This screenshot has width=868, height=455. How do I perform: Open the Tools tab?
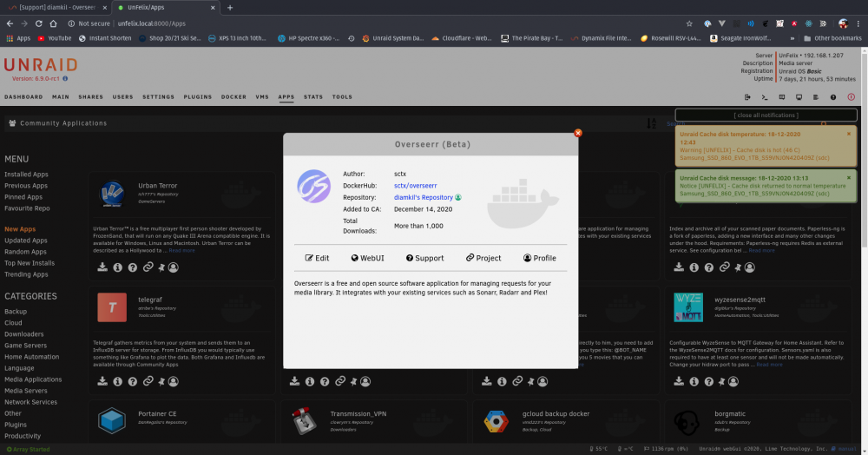click(x=342, y=97)
